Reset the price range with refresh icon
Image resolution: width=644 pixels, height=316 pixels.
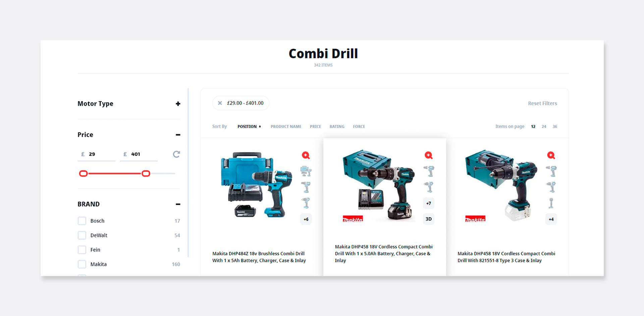click(x=176, y=154)
